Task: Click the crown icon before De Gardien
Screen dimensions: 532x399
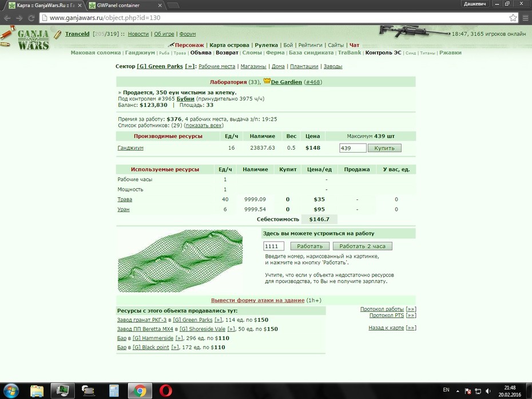Action: (267, 81)
